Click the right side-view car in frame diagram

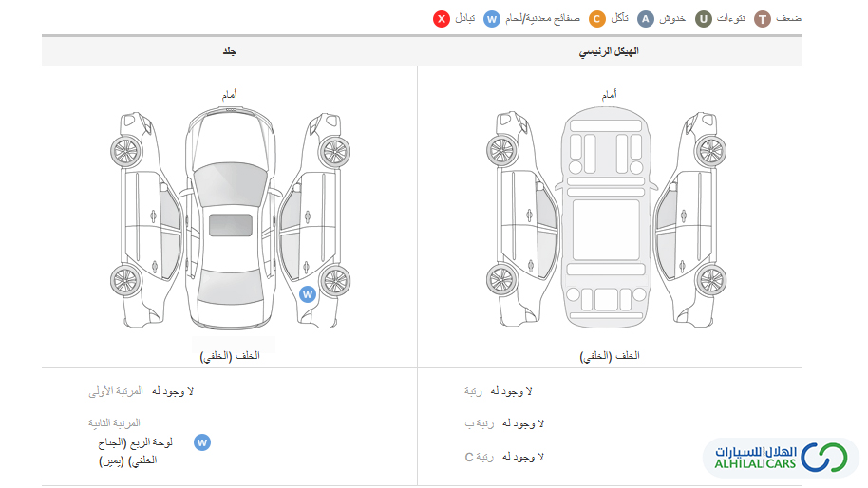point(689,219)
